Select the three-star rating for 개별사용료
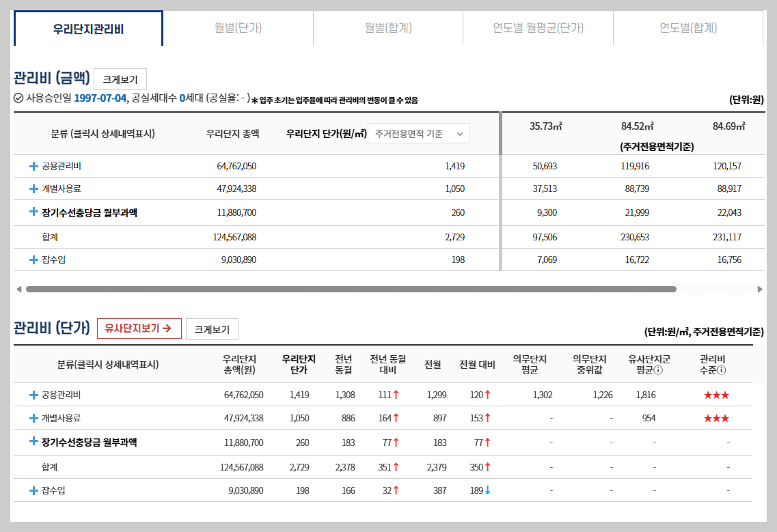The width and height of the screenshot is (777, 532). (717, 418)
